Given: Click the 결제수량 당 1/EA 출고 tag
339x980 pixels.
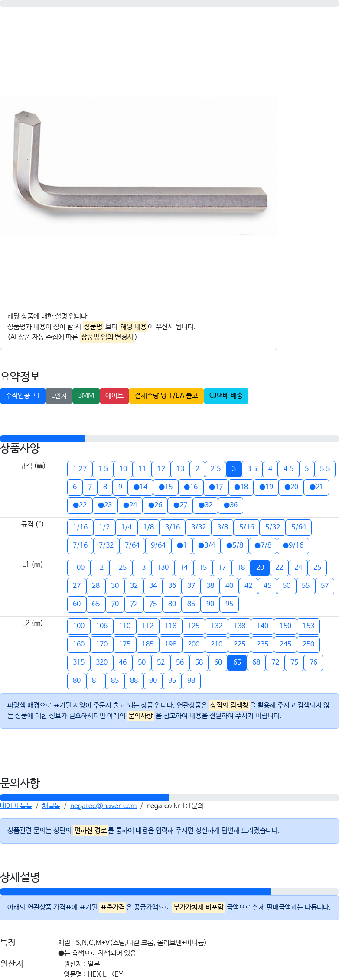Looking at the screenshot, I should [166, 396].
